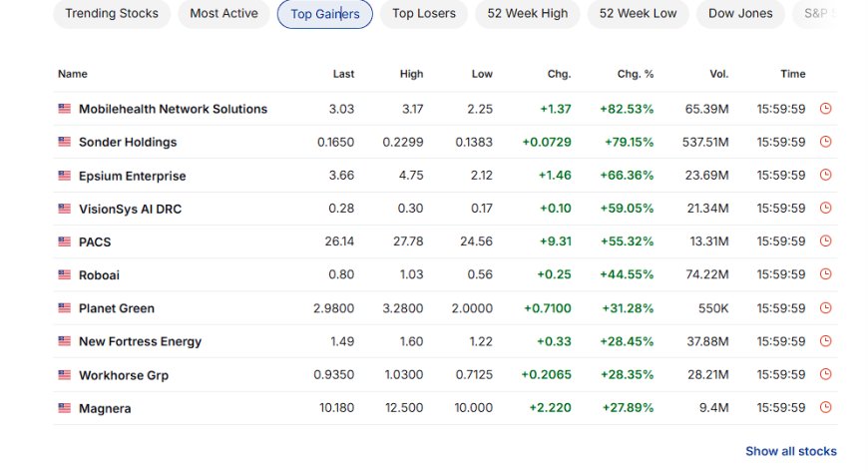Switch to the Trending Stocks tab
Screen dimensions: 868x472
[x=112, y=13]
